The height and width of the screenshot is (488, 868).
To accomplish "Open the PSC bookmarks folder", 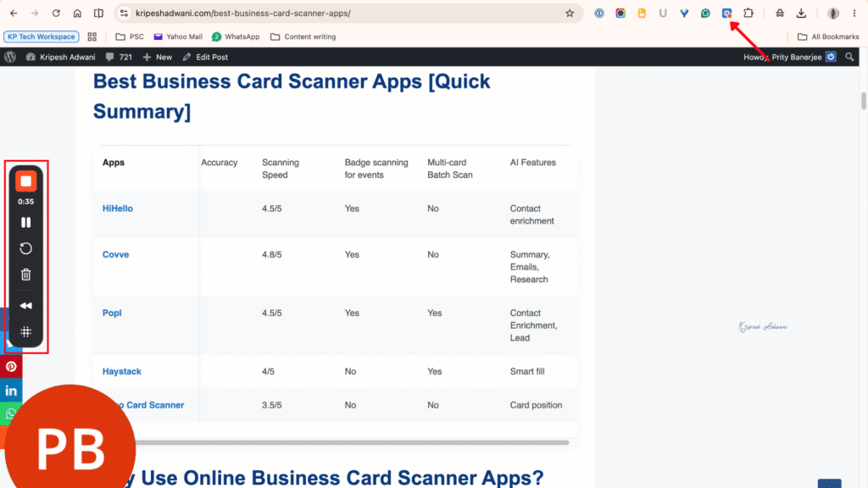I will [x=130, y=36].
